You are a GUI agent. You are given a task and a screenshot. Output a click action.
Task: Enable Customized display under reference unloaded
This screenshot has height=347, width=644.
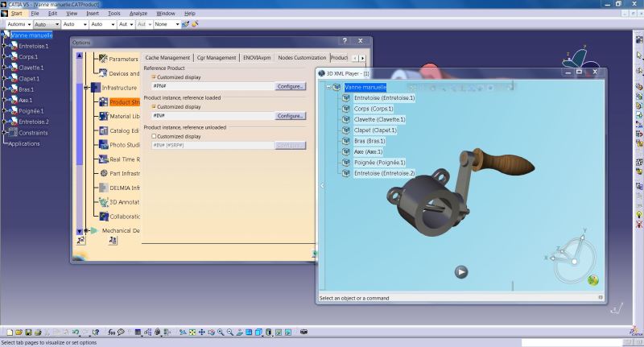[154, 136]
